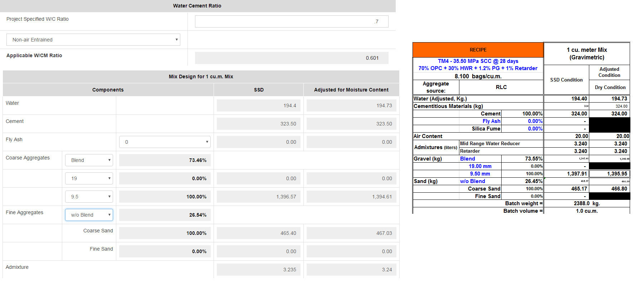The width and height of the screenshot is (644, 286).
Task: Click the Silica Fume 0.00% cell
Action: coord(522,129)
